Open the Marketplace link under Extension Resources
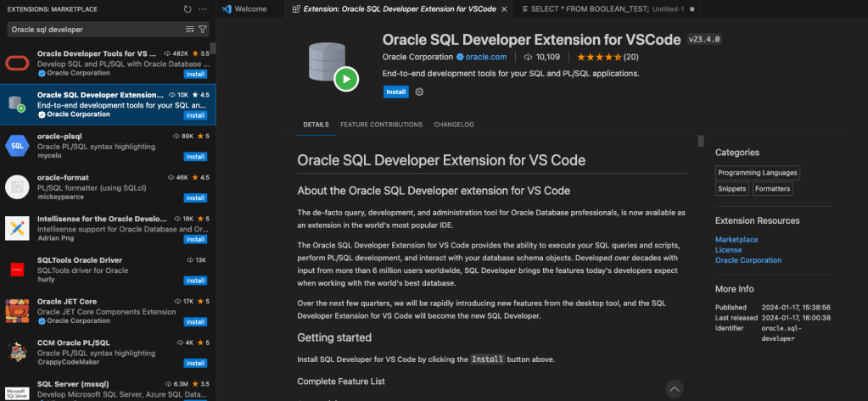 click(736, 240)
